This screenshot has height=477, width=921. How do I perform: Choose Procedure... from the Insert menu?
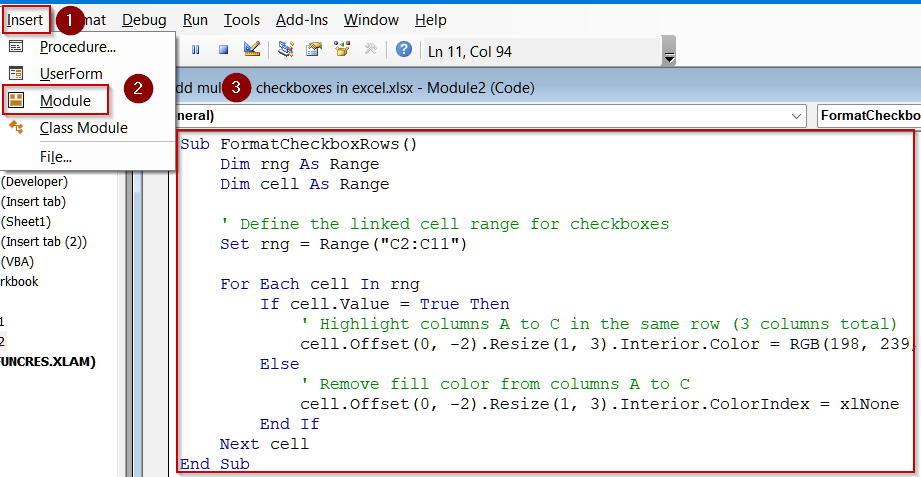click(88, 47)
